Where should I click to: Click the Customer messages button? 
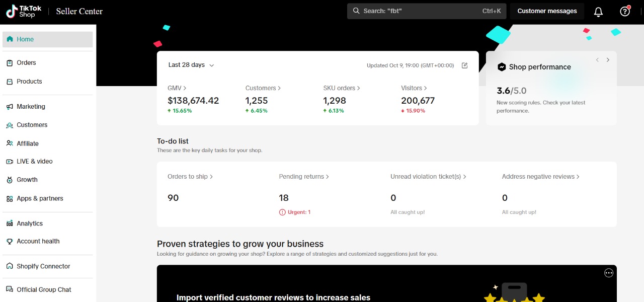coord(547,11)
